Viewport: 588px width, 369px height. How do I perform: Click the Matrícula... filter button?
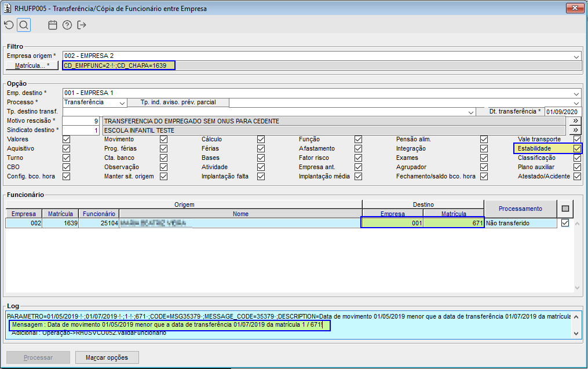pyautogui.click(x=32, y=65)
